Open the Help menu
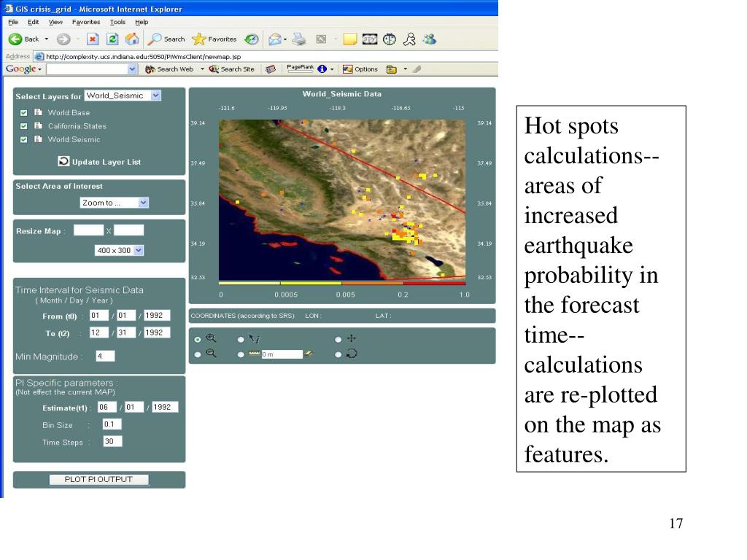The height and width of the screenshot is (560, 747). point(142,22)
